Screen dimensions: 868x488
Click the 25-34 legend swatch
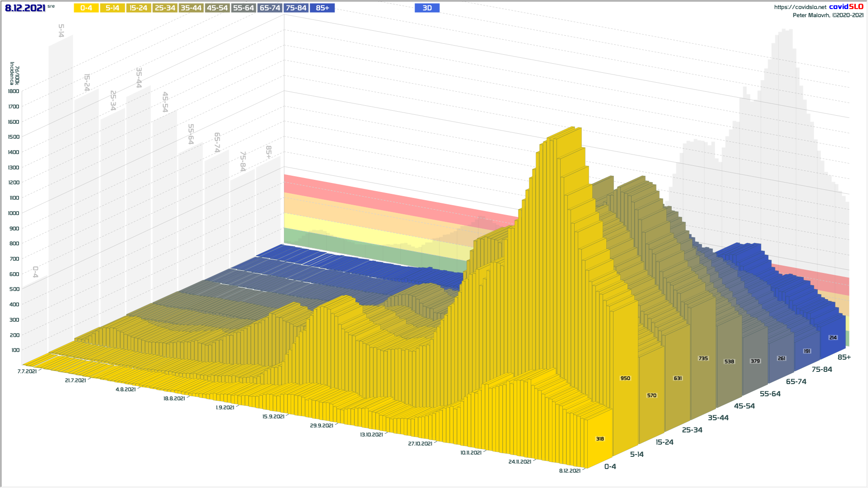(165, 8)
